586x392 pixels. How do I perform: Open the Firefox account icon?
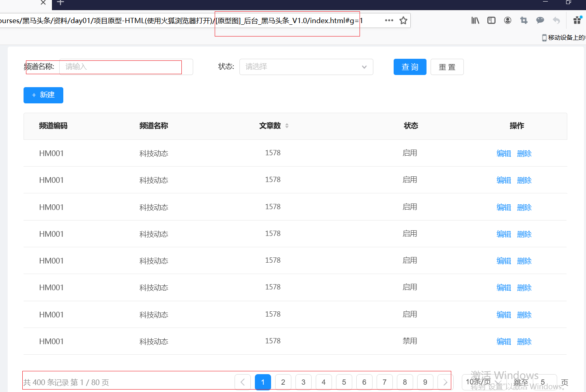point(508,20)
